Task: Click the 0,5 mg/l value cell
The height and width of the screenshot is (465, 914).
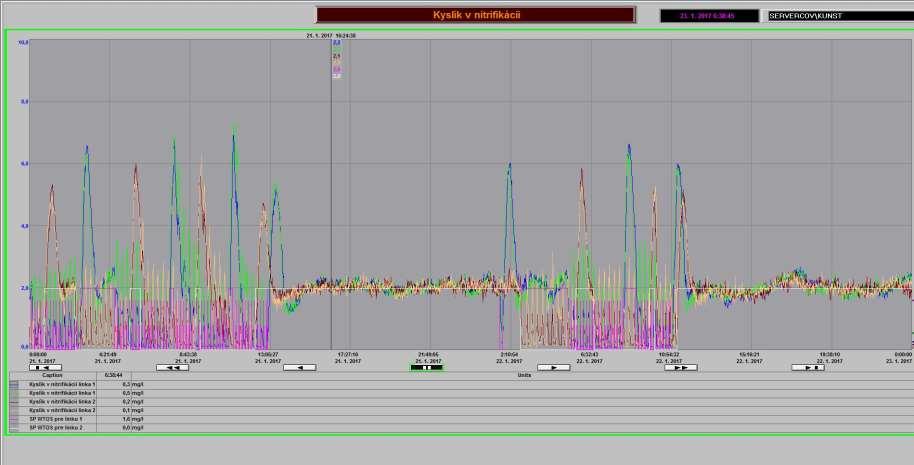Action: click(114, 393)
